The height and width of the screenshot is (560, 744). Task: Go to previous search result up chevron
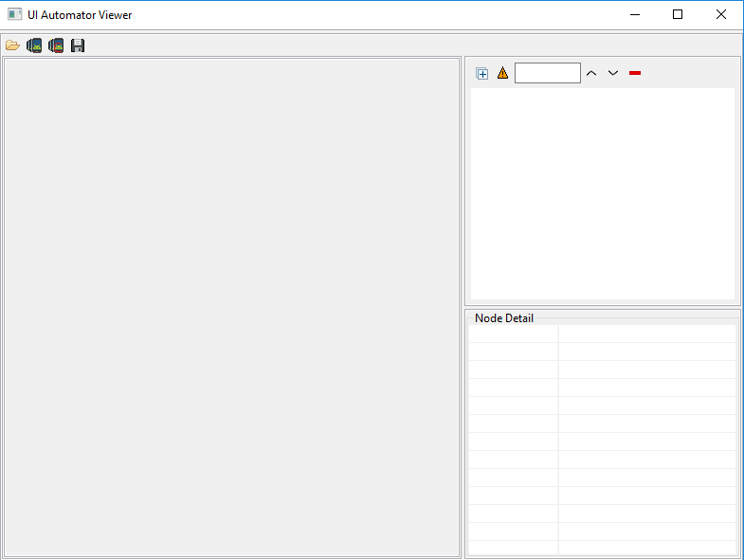(x=591, y=73)
